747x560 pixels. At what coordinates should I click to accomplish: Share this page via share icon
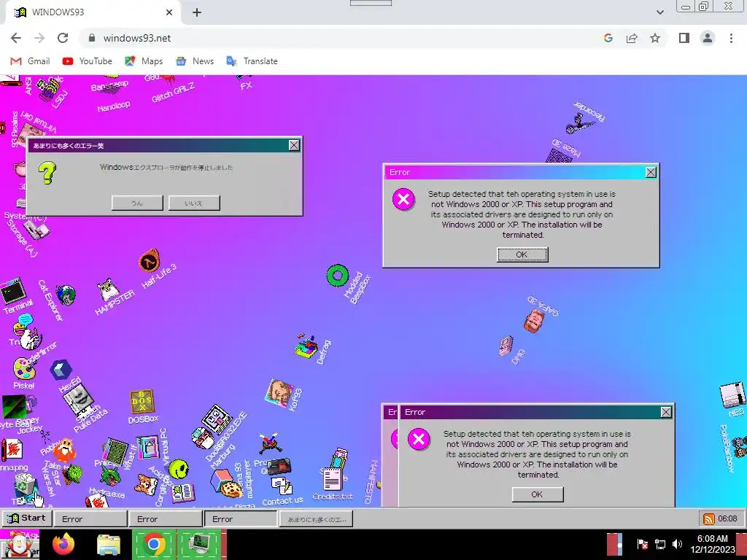pyautogui.click(x=632, y=38)
